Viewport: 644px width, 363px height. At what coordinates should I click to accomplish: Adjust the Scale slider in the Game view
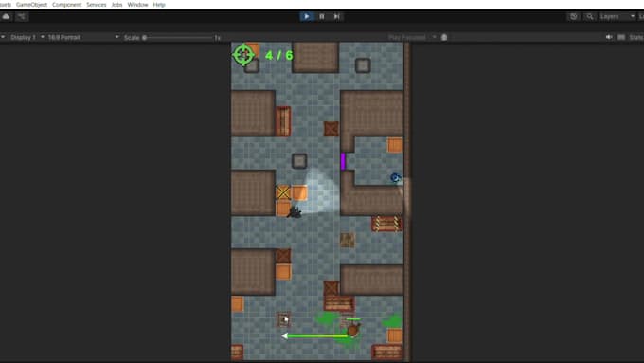pyautogui.click(x=178, y=37)
